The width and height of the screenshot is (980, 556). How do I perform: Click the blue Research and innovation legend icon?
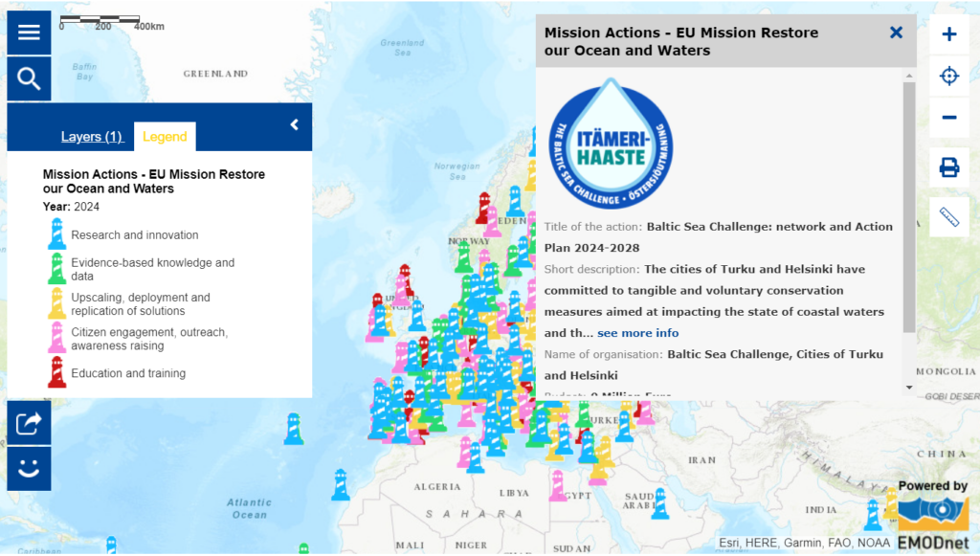pyautogui.click(x=56, y=234)
